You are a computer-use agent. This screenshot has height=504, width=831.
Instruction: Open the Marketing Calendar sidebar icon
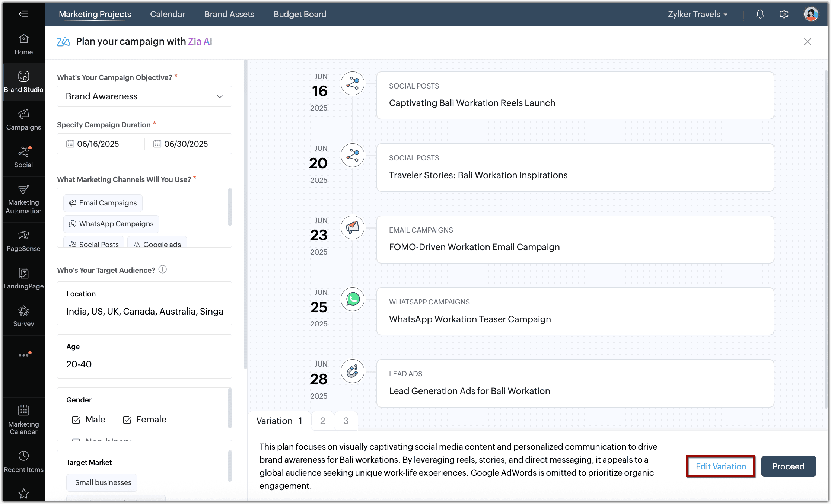[x=23, y=420]
